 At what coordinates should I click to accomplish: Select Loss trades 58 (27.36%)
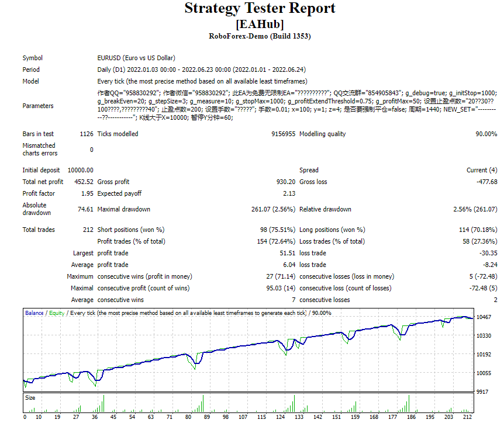480,241
